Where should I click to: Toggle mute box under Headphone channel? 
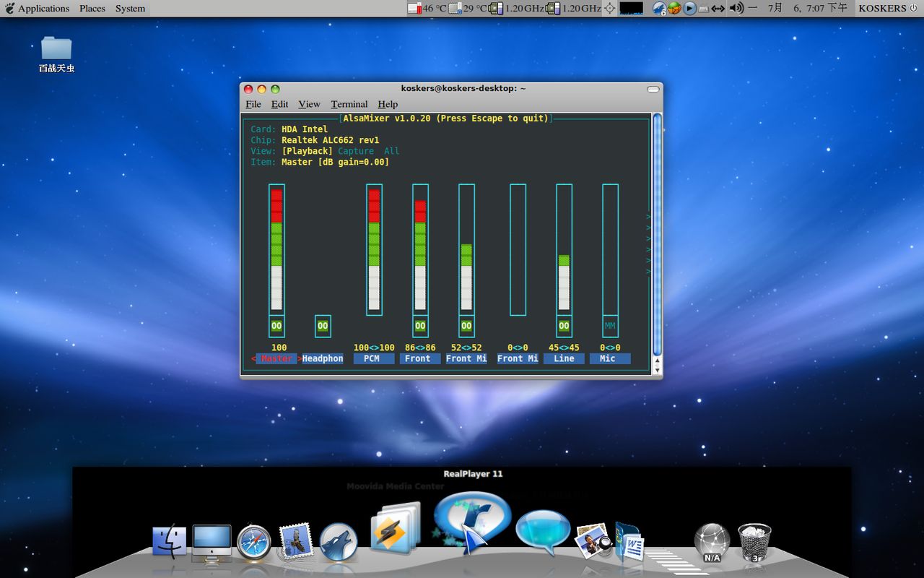pyautogui.click(x=323, y=326)
